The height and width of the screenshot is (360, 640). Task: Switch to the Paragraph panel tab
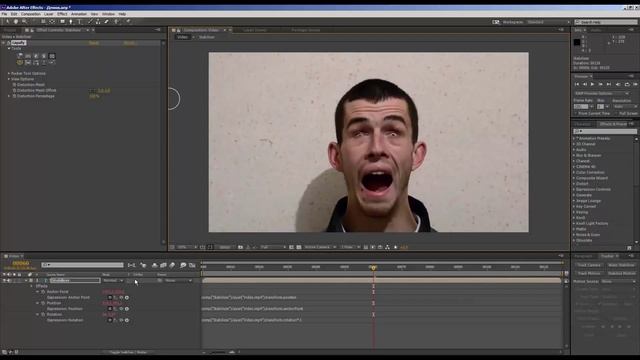[x=584, y=256]
